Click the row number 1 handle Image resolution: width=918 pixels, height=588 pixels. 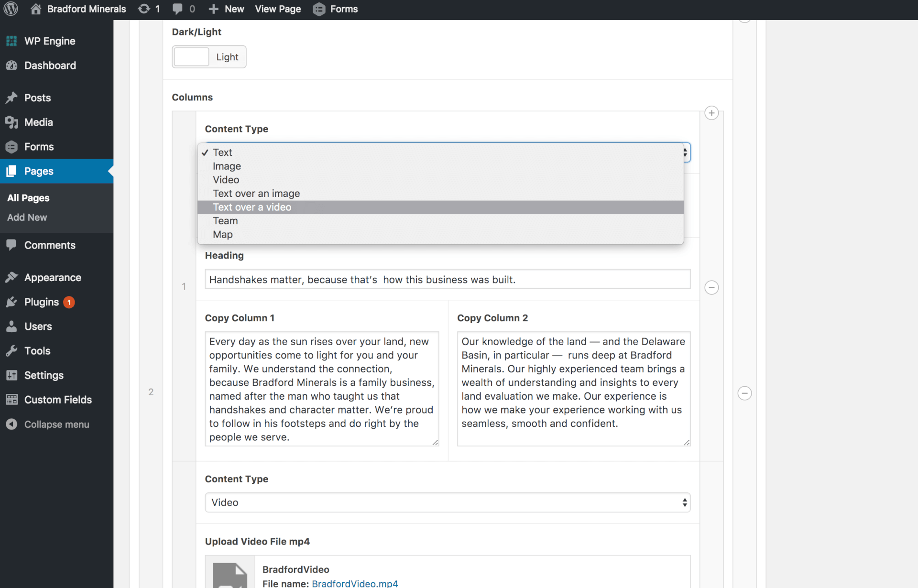184,286
